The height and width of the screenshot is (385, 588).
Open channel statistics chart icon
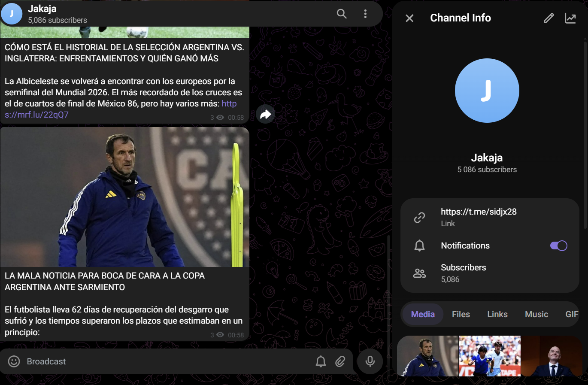point(570,18)
